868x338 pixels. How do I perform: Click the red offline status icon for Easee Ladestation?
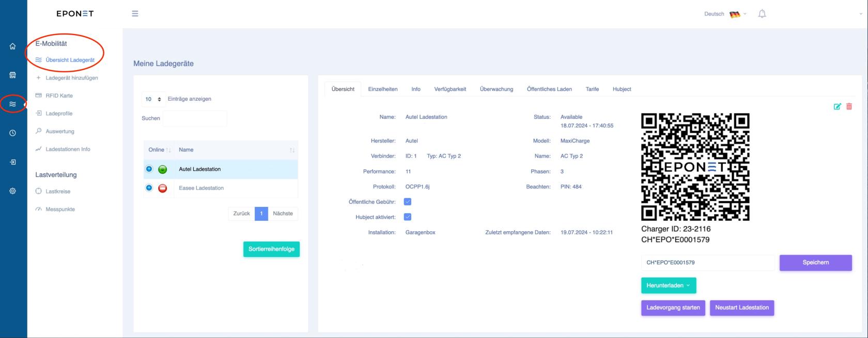[162, 188]
